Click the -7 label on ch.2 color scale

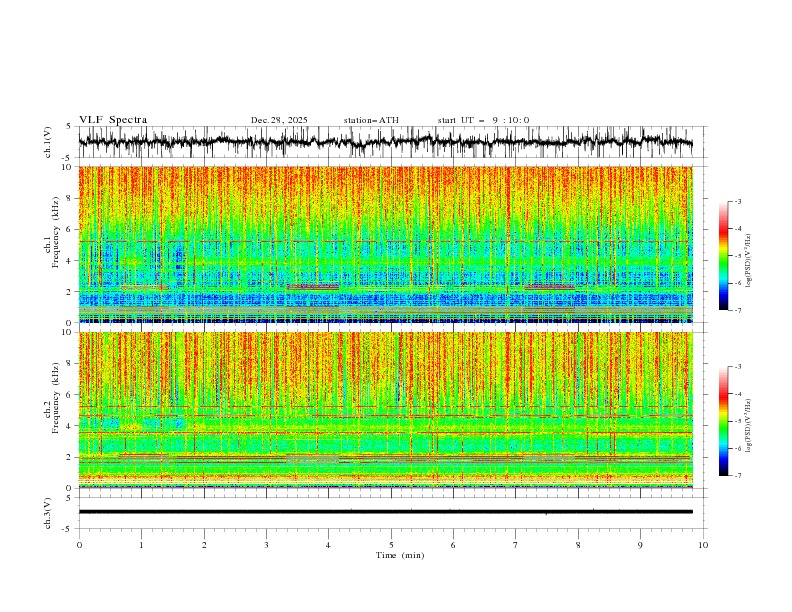pos(737,475)
